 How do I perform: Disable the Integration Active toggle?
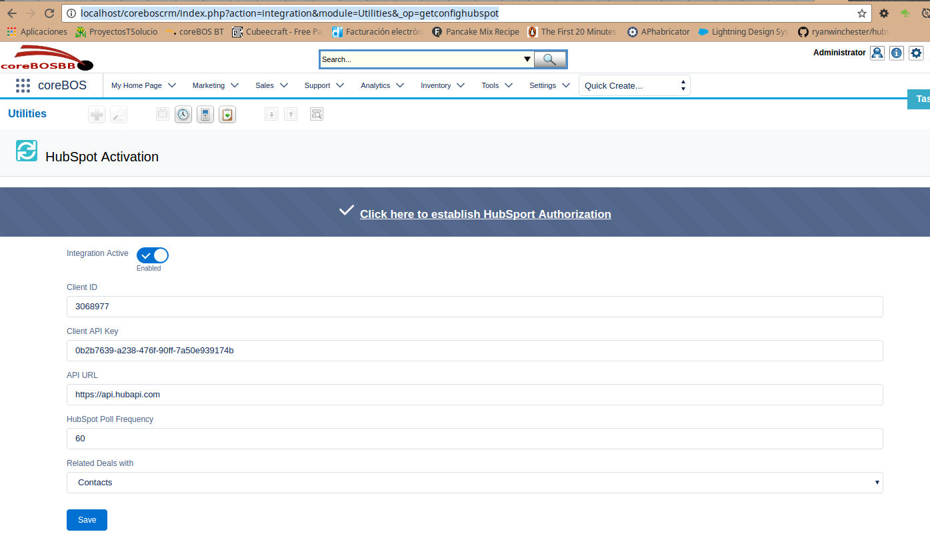tap(153, 255)
